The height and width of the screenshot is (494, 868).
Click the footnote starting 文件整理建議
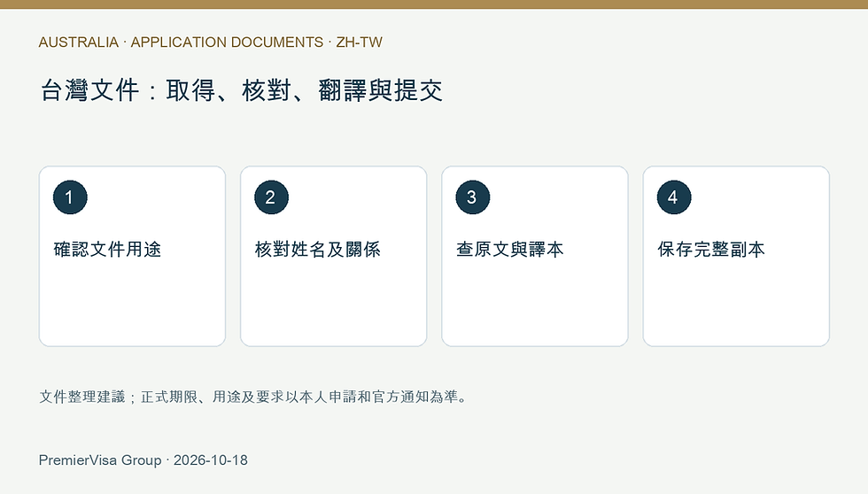(x=254, y=397)
